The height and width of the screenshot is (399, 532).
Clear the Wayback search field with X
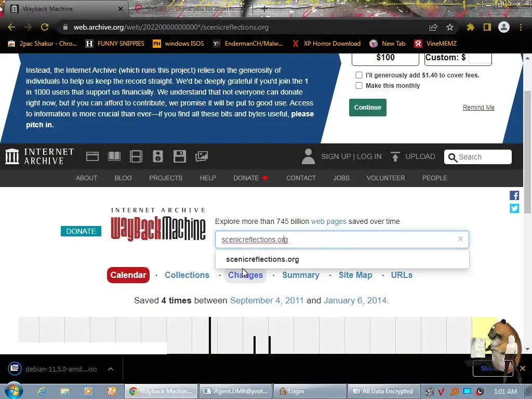(460, 239)
